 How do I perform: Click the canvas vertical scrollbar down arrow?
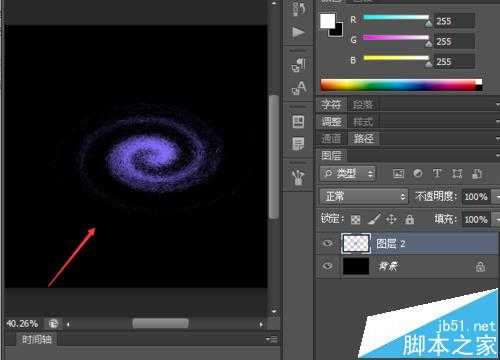(274, 311)
